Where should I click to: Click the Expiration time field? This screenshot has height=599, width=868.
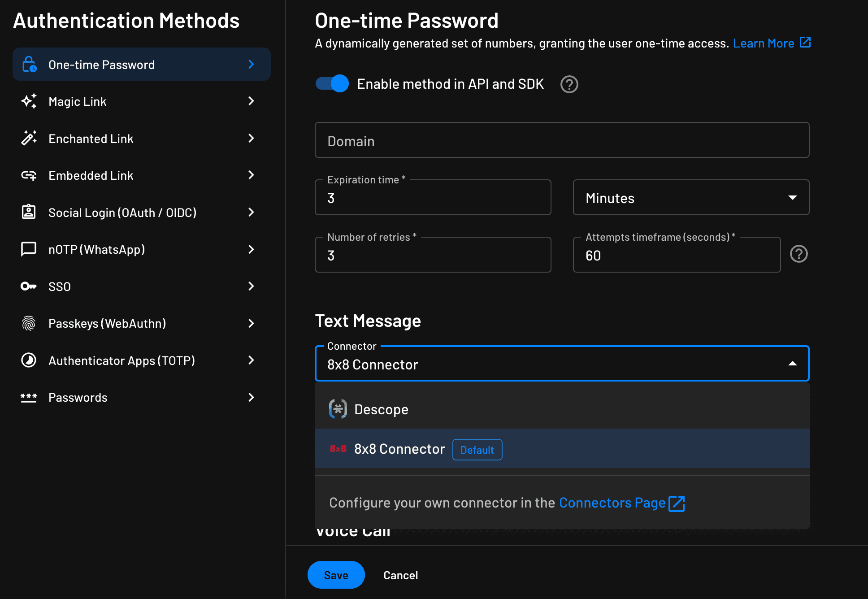pos(433,197)
